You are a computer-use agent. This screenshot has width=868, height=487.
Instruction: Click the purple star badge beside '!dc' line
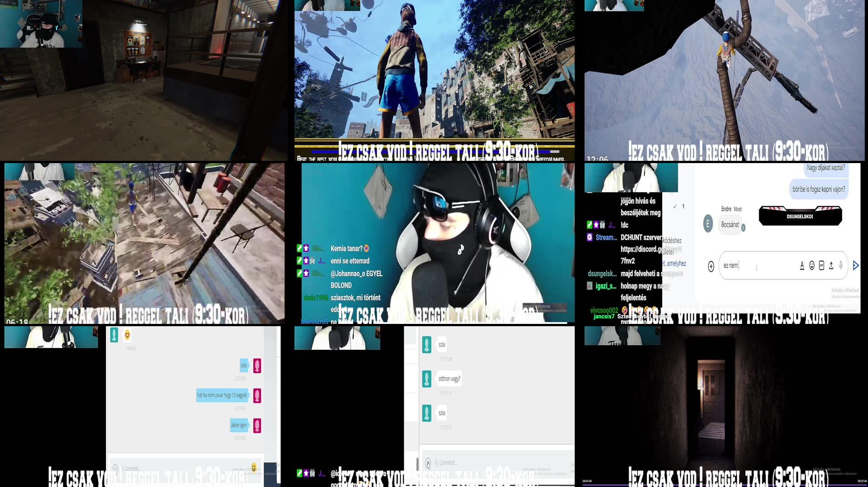pos(596,225)
